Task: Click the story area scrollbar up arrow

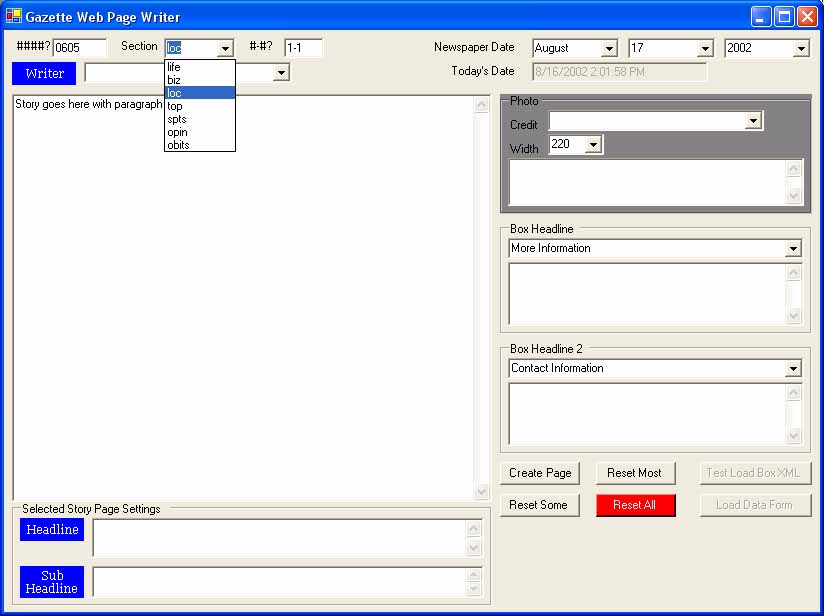Action: point(481,105)
